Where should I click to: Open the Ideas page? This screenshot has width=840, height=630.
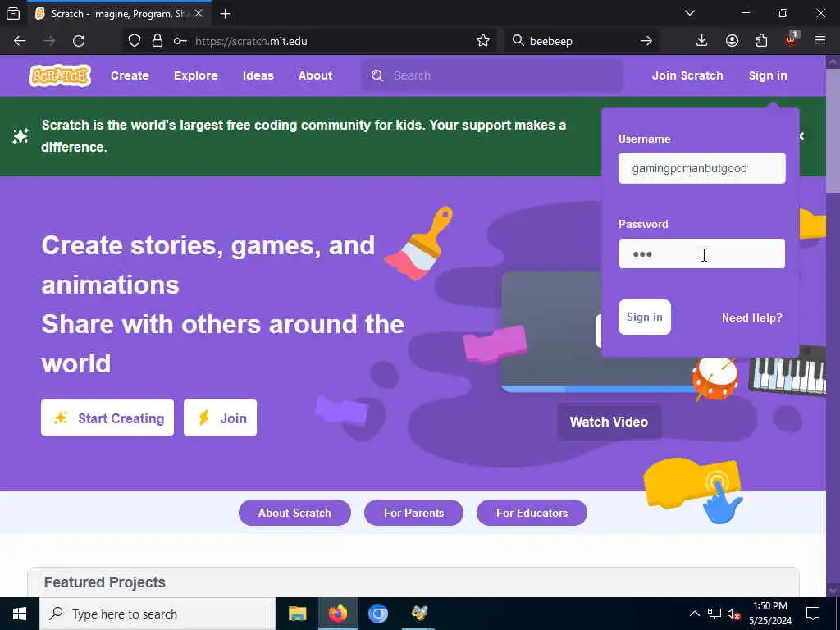(x=258, y=75)
